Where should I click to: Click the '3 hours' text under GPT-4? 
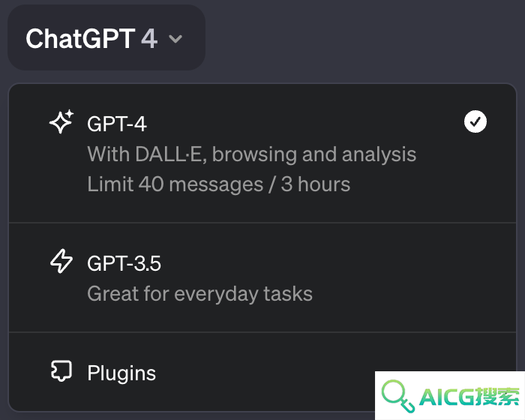316,184
